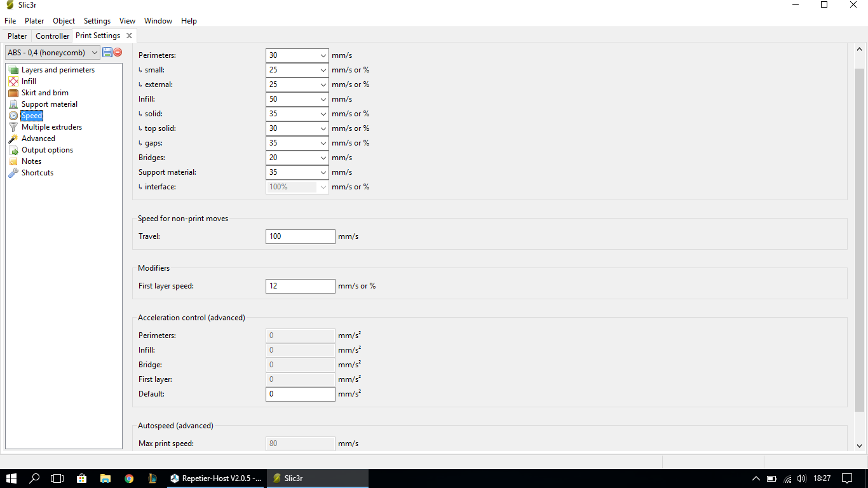This screenshot has width=868, height=488.
Task: Switch to Repetier-Host in the taskbar
Action: (216, 478)
